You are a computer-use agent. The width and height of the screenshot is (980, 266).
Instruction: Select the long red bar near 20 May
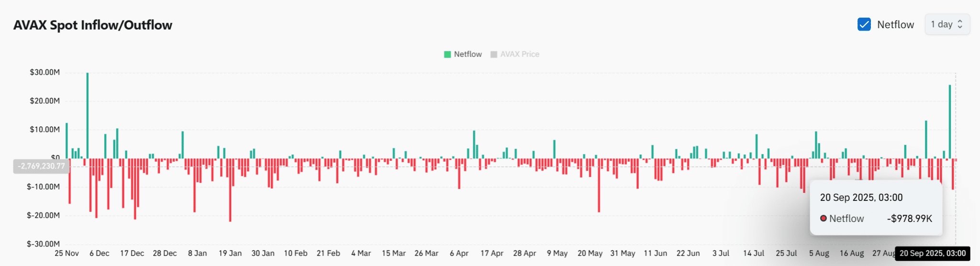pyautogui.click(x=599, y=187)
